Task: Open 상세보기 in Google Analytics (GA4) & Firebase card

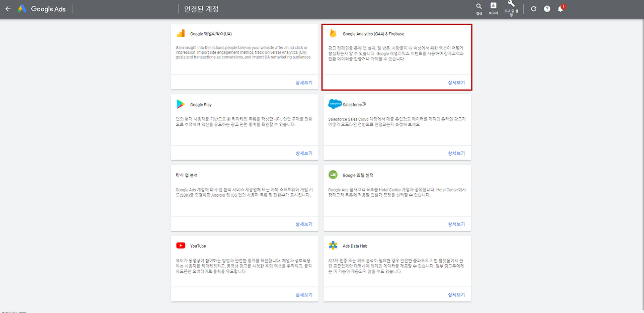Action: [x=456, y=83]
